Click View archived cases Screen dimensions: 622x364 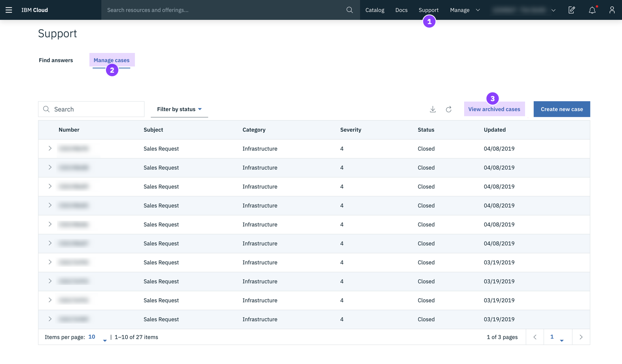(x=494, y=109)
